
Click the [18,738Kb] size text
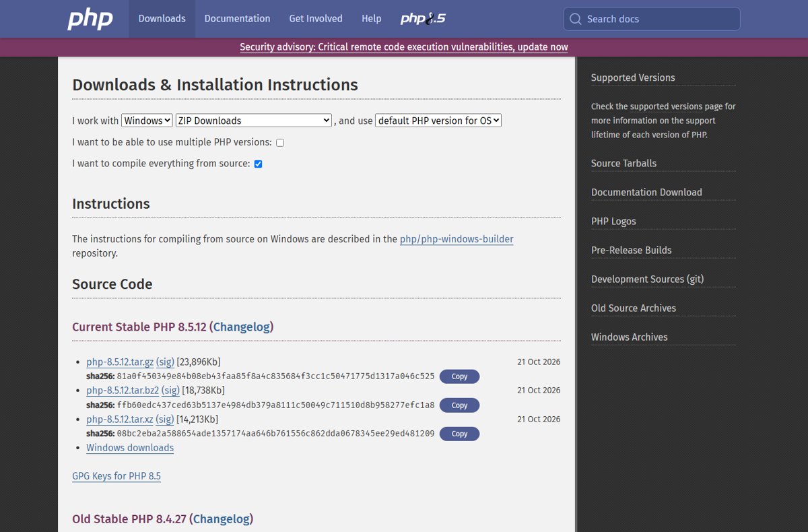(x=203, y=391)
